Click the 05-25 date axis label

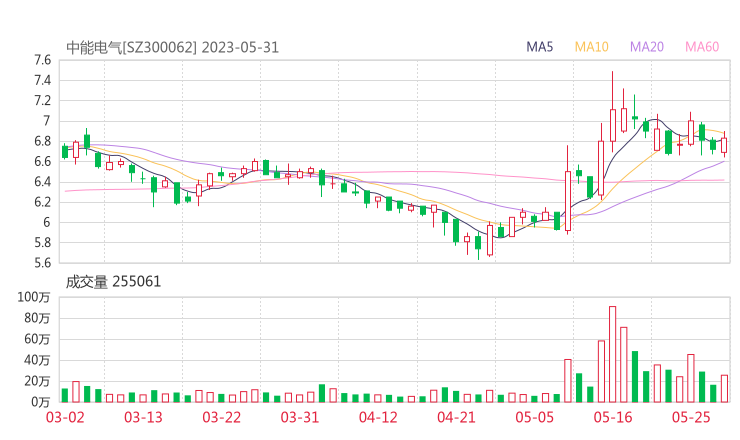[691, 417]
